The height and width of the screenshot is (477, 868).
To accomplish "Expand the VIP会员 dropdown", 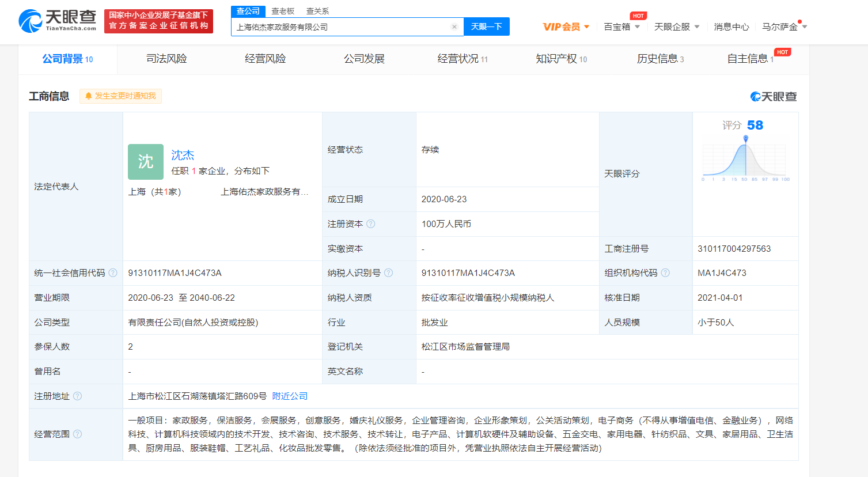I will [x=566, y=27].
